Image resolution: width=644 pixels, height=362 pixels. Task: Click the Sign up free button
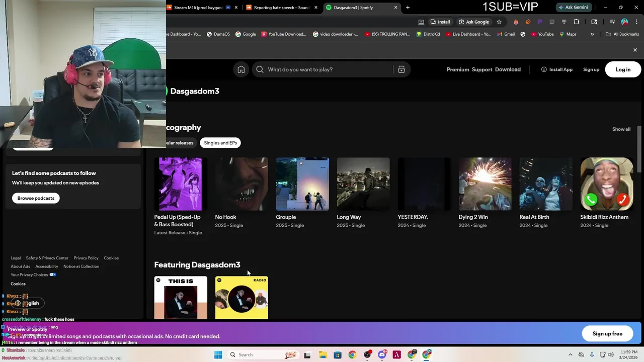point(607,334)
